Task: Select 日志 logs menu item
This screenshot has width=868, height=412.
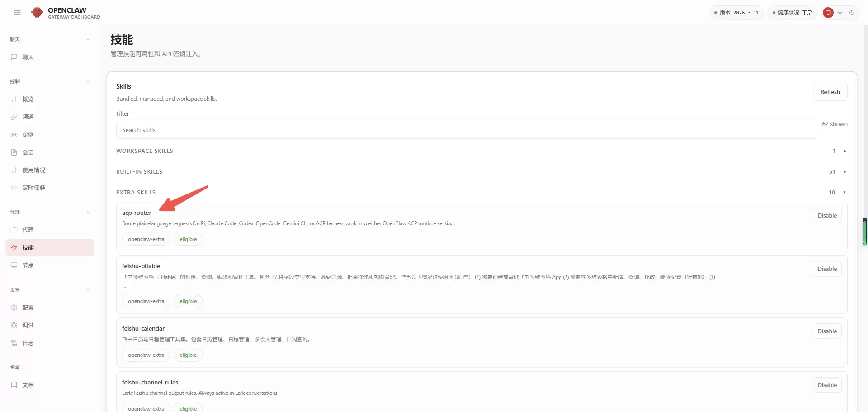Action: pyautogui.click(x=28, y=343)
